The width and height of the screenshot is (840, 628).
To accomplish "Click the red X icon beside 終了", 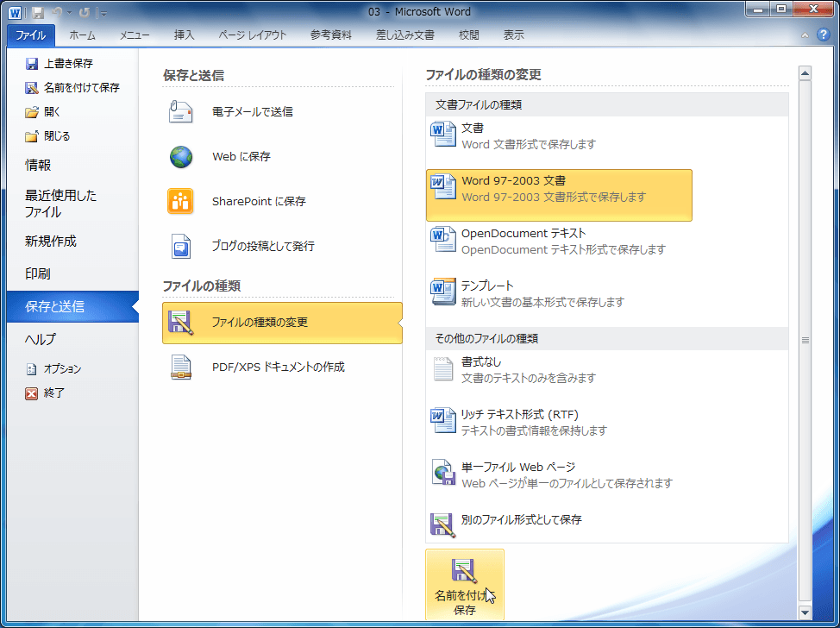I will [32, 394].
